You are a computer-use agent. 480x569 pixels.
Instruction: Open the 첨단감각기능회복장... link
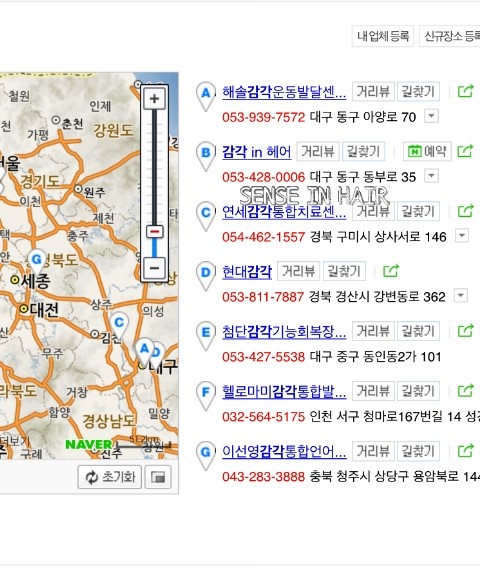pos(284,331)
